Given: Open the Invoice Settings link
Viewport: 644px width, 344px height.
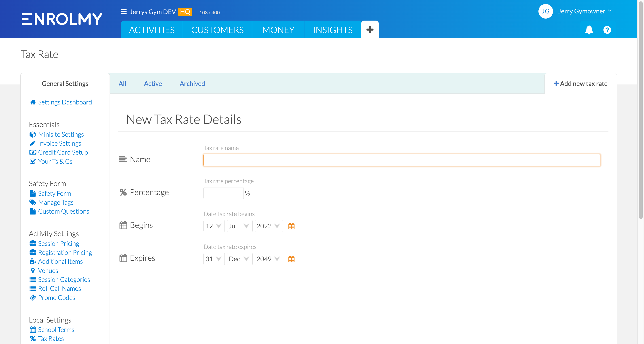Looking at the screenshot, I should pos(59,144).
